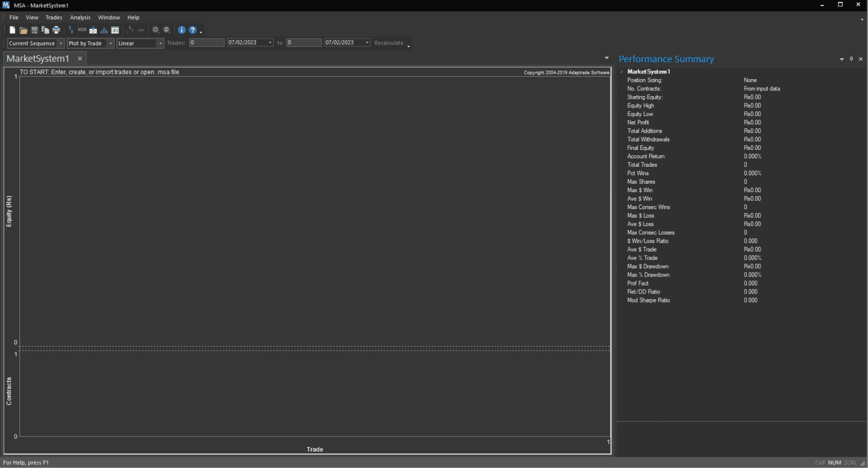Click the Recalculate button
868x468 pixels.
pos(389,43)
